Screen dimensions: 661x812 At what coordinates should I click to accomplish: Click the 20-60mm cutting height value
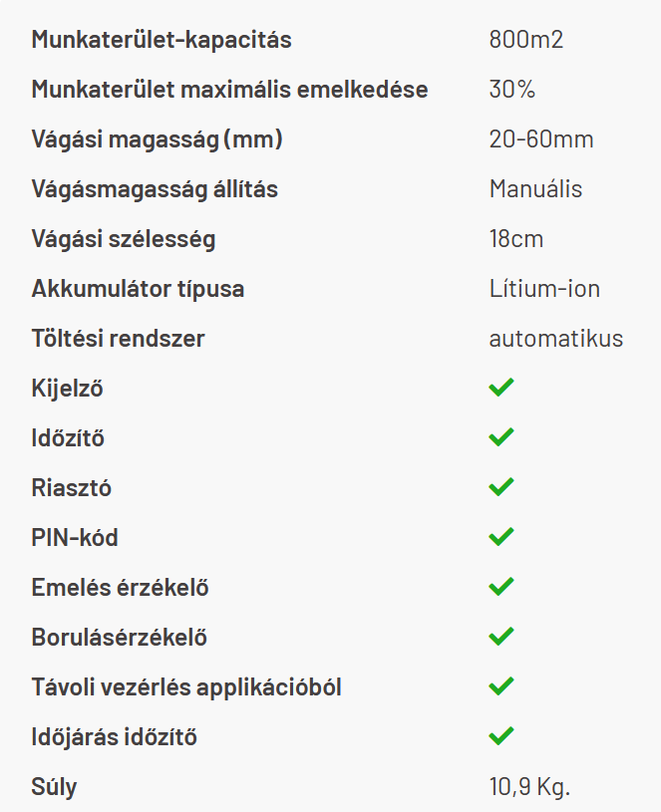coord(541,139)
